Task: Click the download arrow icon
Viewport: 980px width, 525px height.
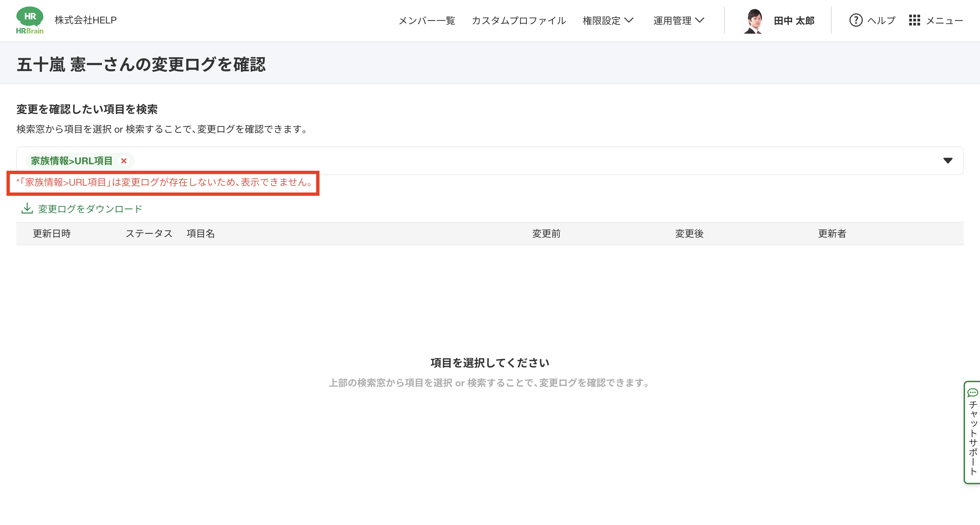Action: pos(27,208)
